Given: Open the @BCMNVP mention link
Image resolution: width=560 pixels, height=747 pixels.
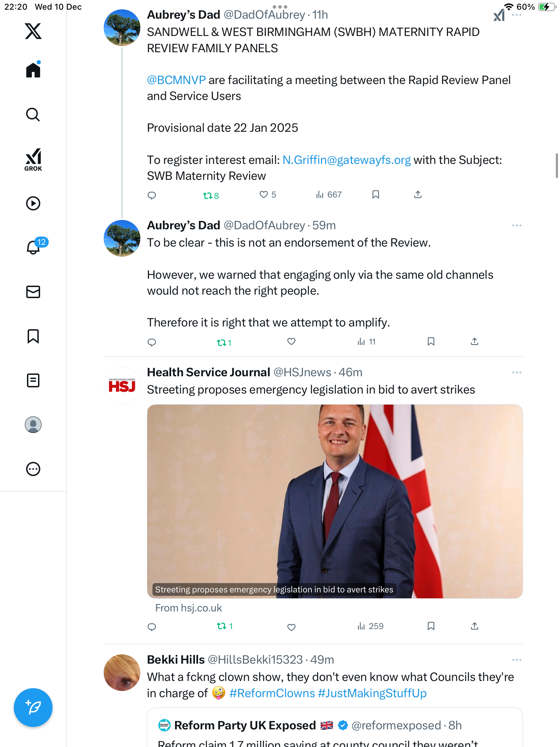Looking at the screenshot, I should point(176,80).
